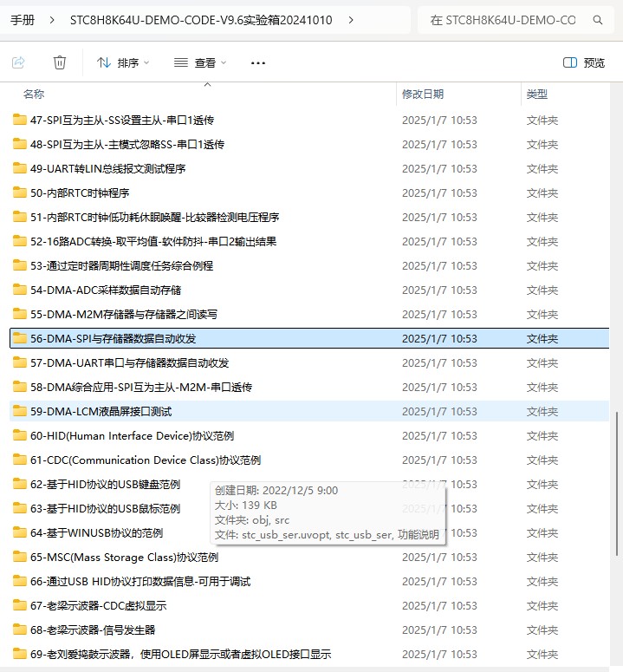Image resolution: width=623 pixels, height=672 pixels.
Task: Select folder name 53-通过定时器周期性调度任务综合例程
Action: coord(121,265)
